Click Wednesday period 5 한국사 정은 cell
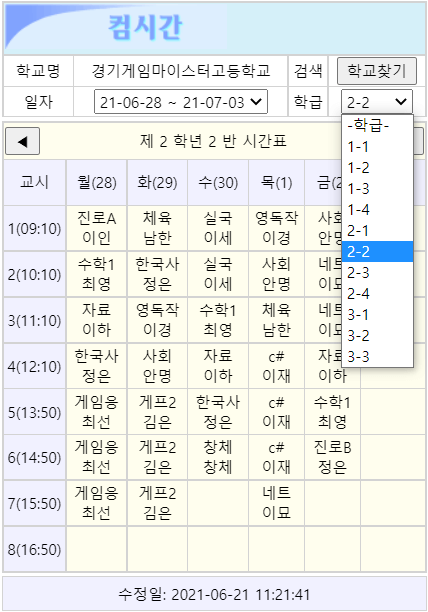Image resolution: width=428 pixels, height=612 pixels. coord(218,412)
